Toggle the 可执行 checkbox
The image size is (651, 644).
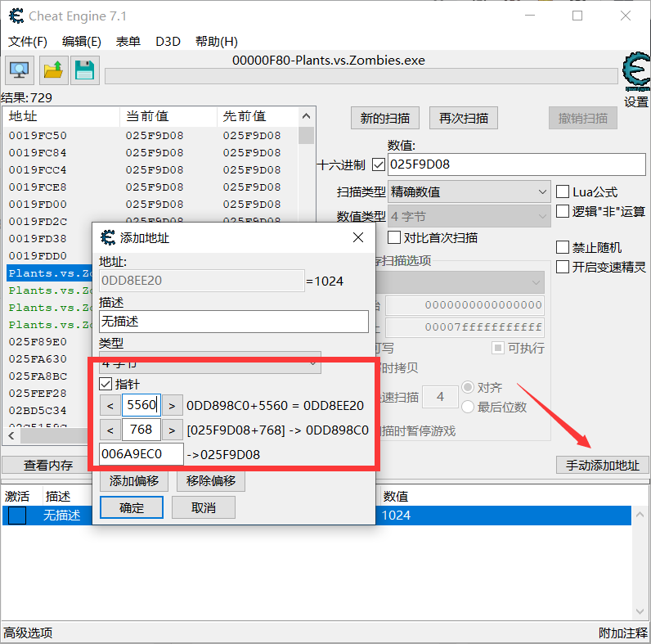(497, 348)
